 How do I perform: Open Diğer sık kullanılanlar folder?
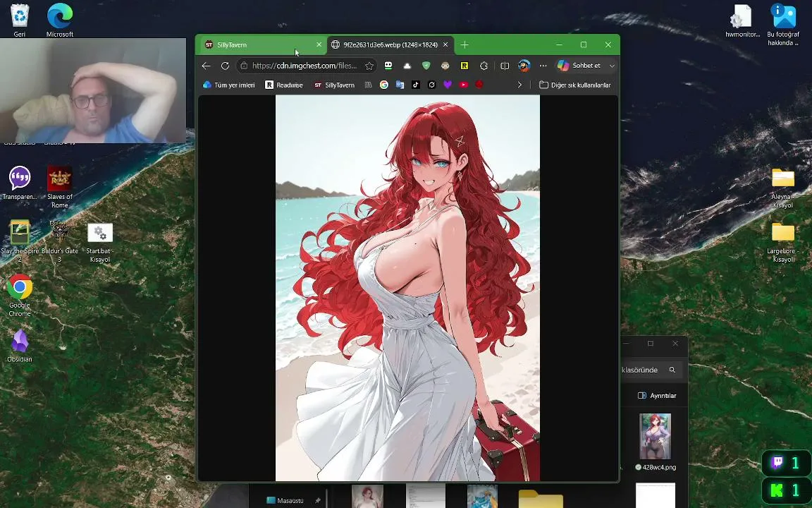coord(575,85)
